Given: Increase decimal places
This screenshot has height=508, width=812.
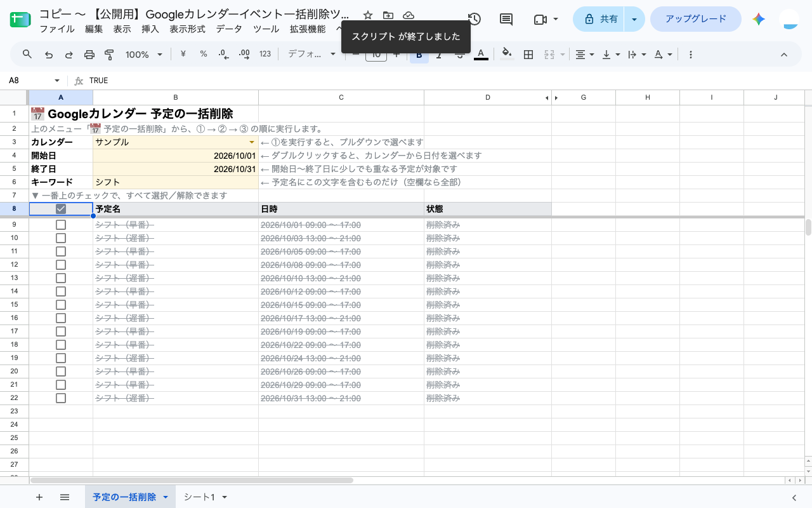Looking at the screenshot, I should click(244, 55).
